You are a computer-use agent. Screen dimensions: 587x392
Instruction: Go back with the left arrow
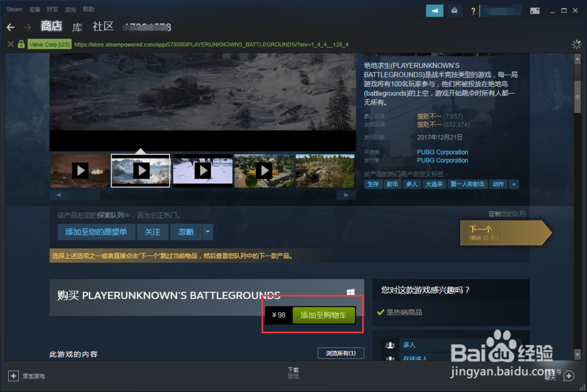[x=11, y=28]
